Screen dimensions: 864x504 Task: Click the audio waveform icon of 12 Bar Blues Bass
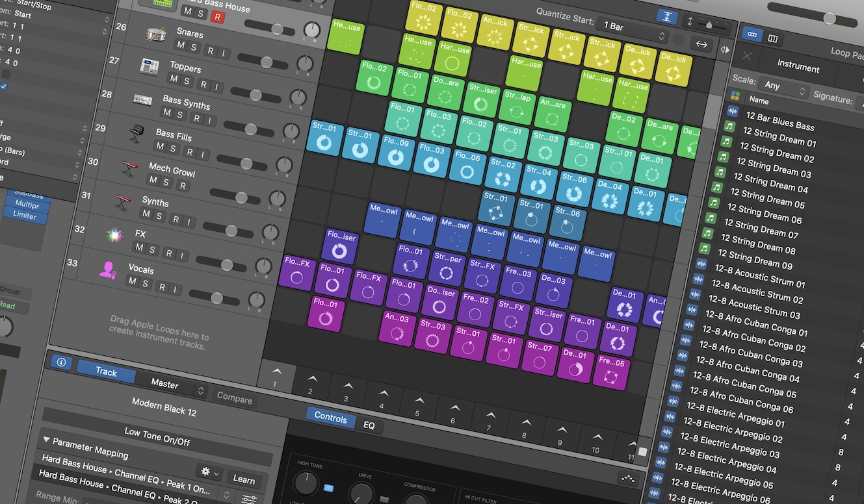pyautogui.click(x=733, y=112)
